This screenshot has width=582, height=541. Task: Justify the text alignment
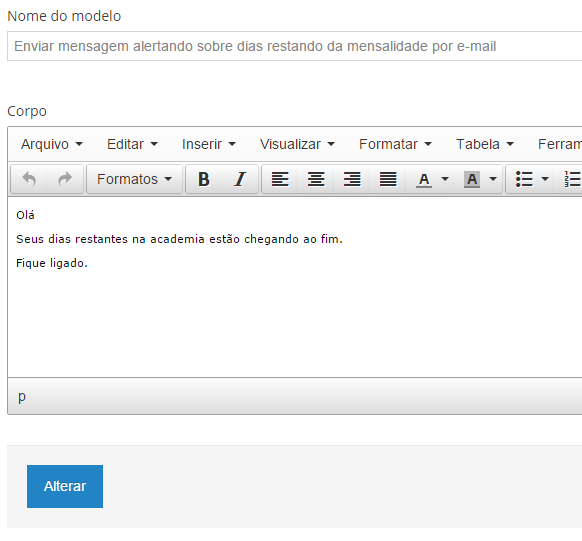click(388, 179)
